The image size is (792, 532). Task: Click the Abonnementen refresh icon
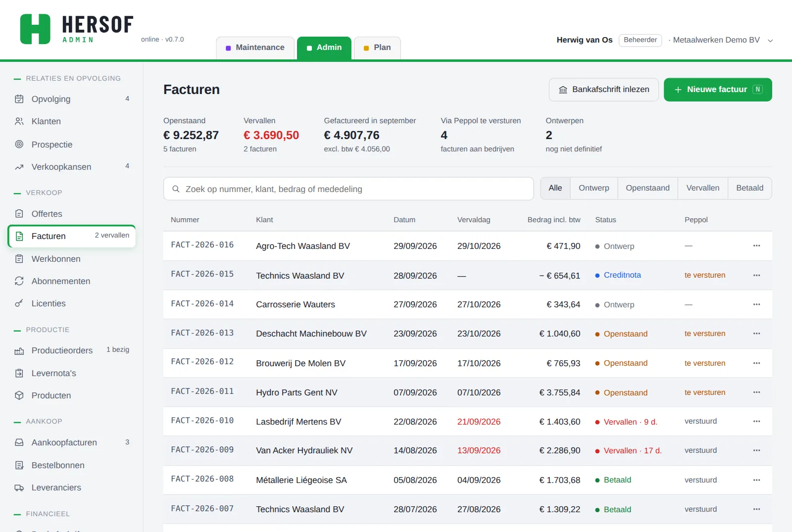[x=19, y=281]
